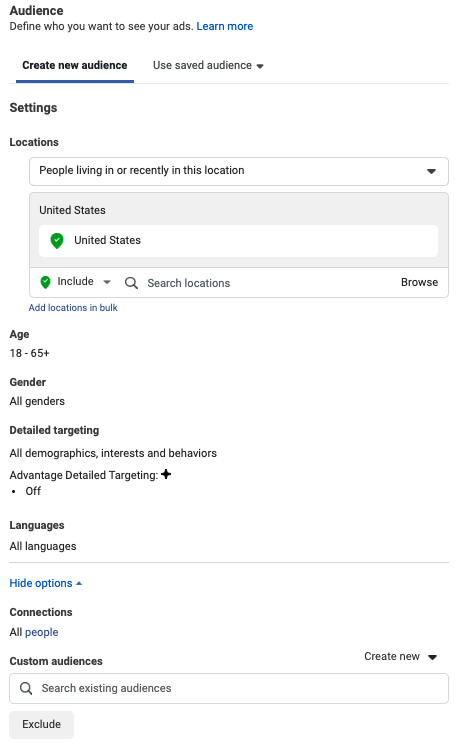Click the Advantage Detailed Targeting plus icon
The image size is (460, 746).
[x=166, y=474]
